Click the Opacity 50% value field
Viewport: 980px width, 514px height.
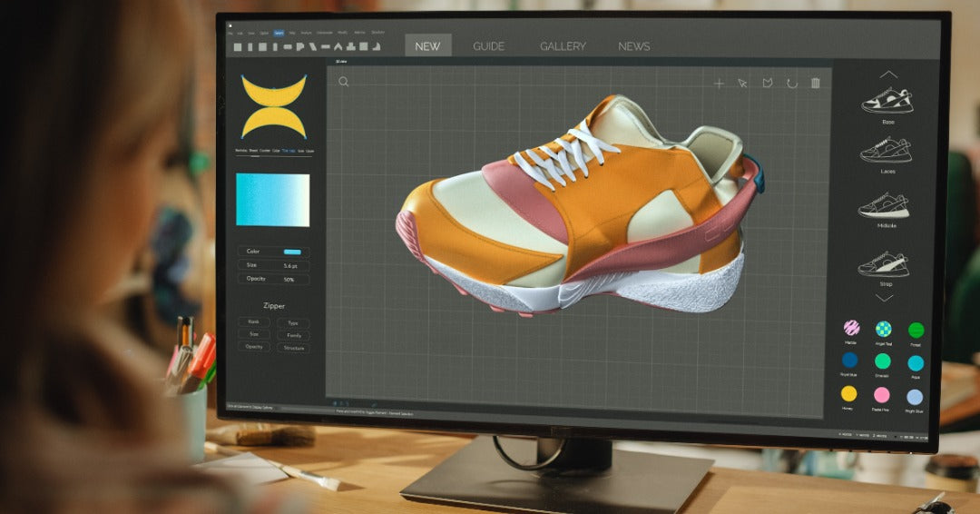click(290, 279)
